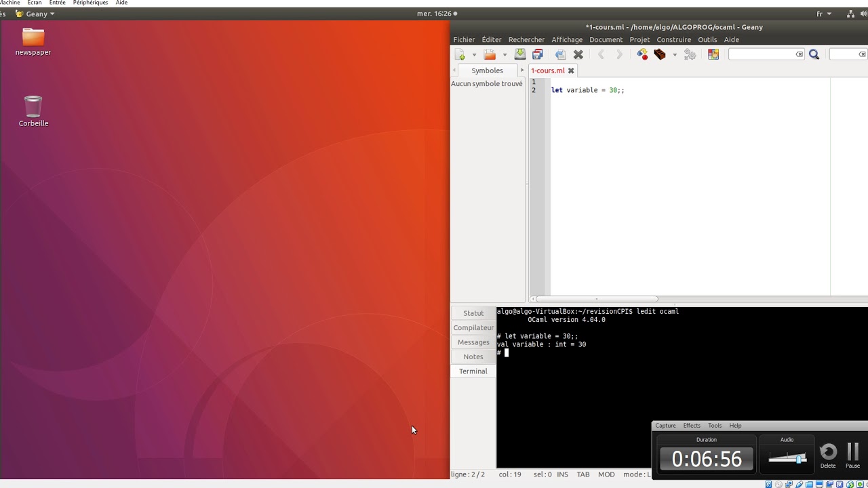The image size is (868, 488).
Task: Open the Périphériques VirtualBox menu
Action: tap(90, 3)
